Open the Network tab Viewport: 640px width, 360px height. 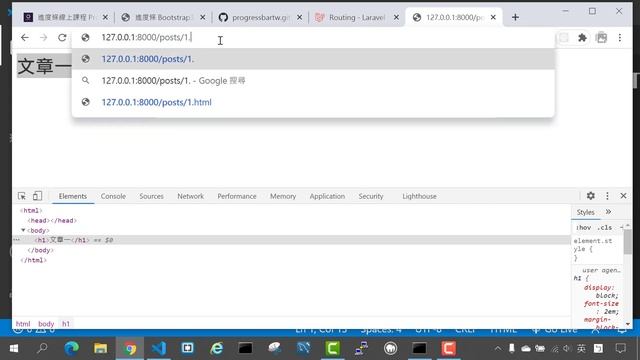click(190, 196)
